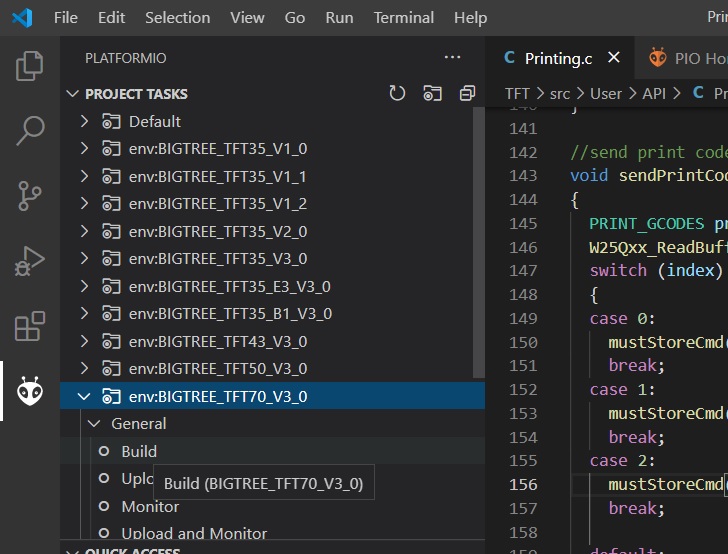Click the PIO Home tab icon
This screenshot has height=554, width=728.
click(657, 58)
